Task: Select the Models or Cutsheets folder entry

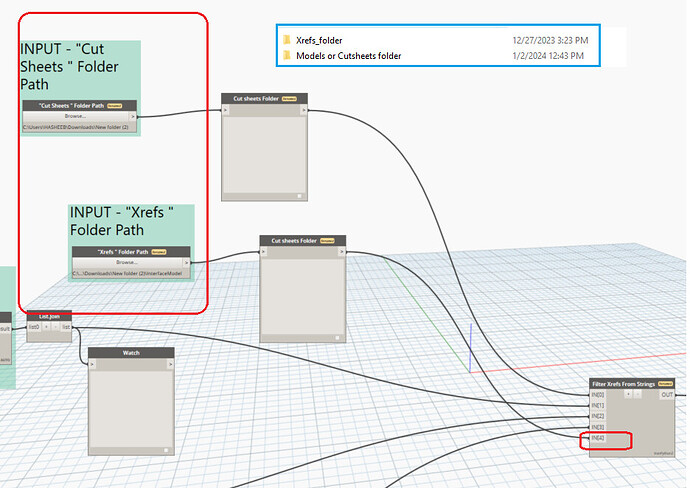Action: coord(349,56)
